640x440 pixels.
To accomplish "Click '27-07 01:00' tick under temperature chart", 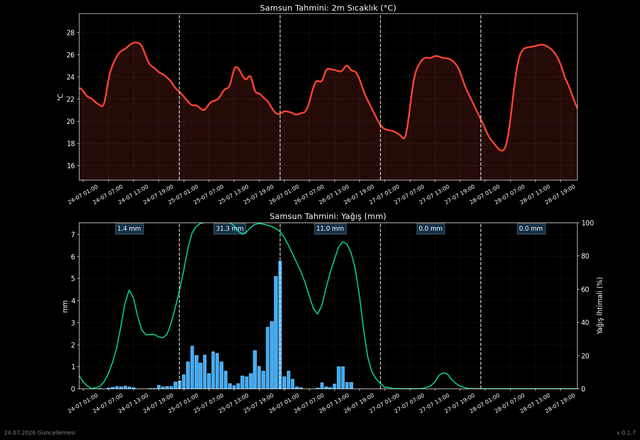I will (x=384, y=195).
